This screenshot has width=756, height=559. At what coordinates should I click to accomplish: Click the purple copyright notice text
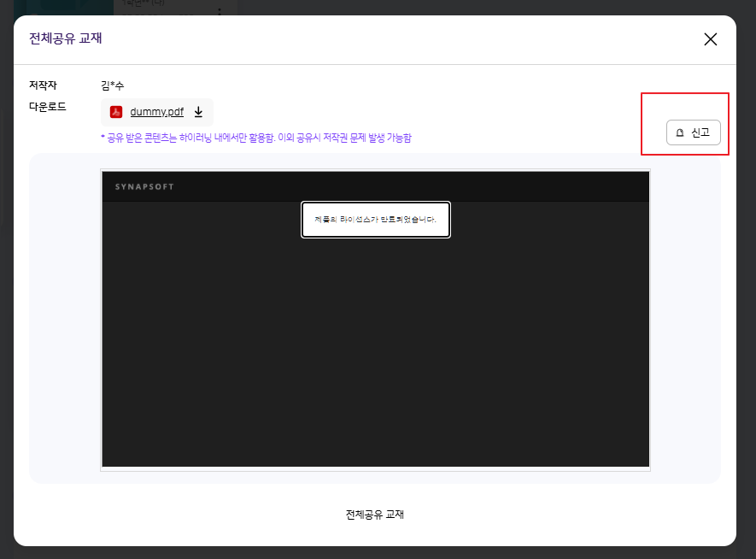[255, 138]
